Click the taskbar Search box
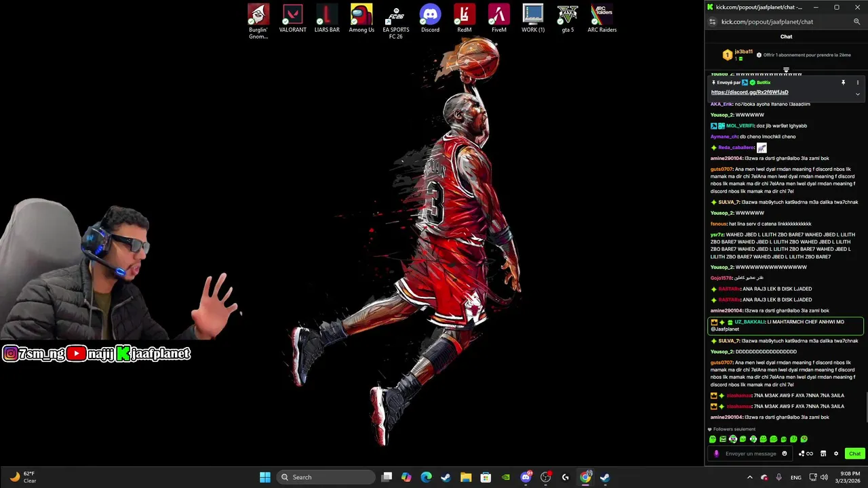Viewport: 868px width, 488px height. coord(327,477)
